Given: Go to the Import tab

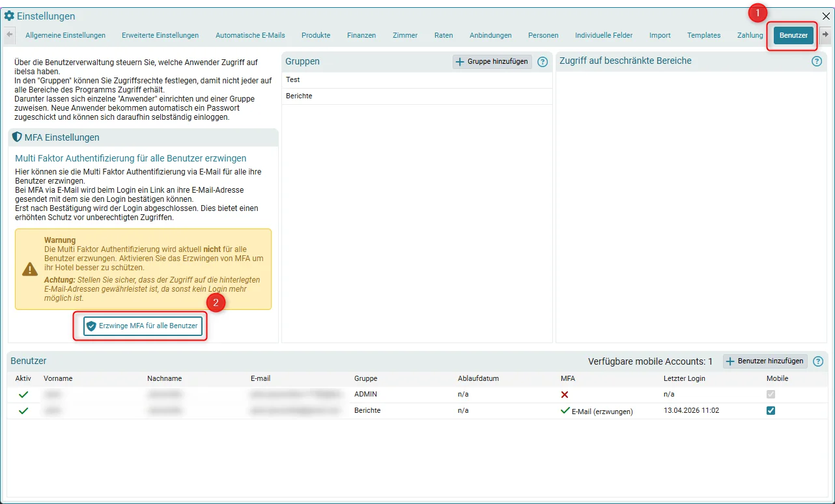Looking at the screenshot, I should 660,35.
